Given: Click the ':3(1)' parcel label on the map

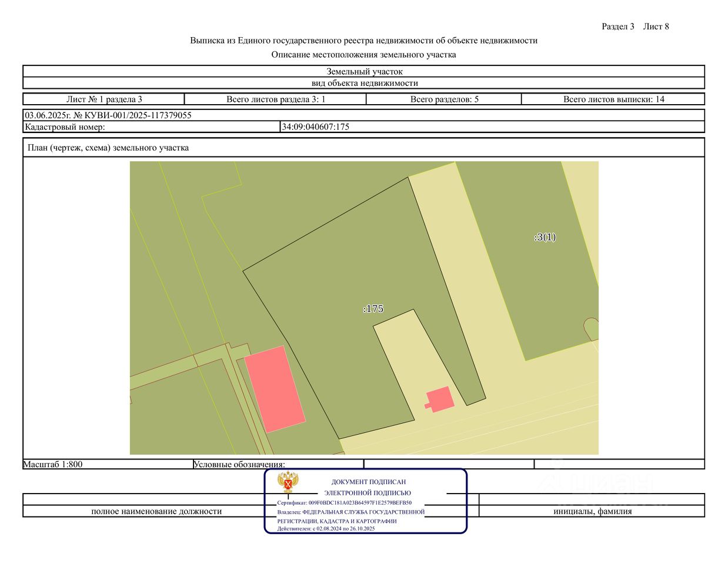Looking at the screenshot, I should coord(545,237).
